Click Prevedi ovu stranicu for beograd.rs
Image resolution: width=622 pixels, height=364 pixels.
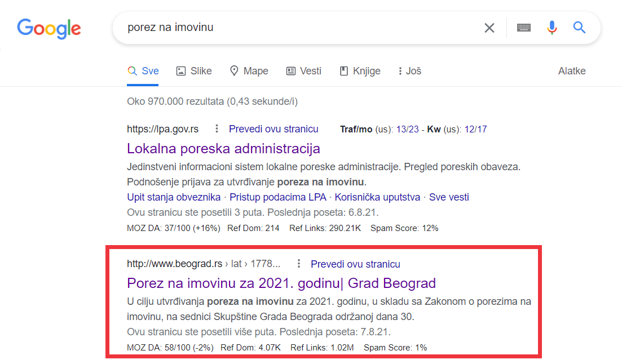pos(355,264)
